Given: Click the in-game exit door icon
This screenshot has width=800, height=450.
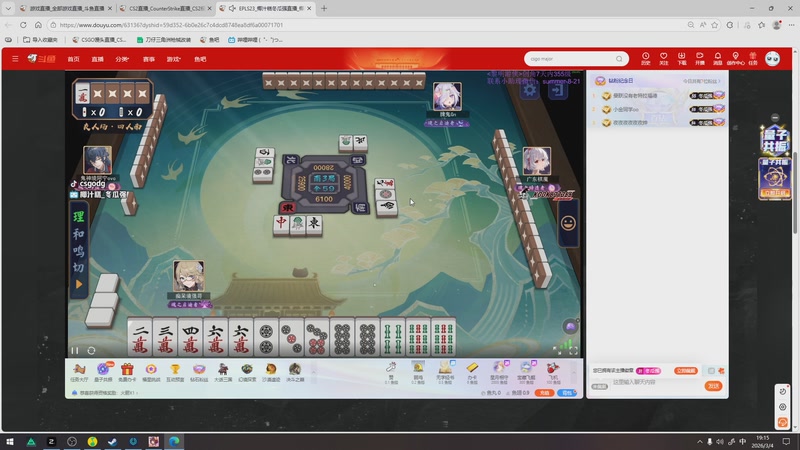Looking at the screenshot, I should [x=558, y=90].
